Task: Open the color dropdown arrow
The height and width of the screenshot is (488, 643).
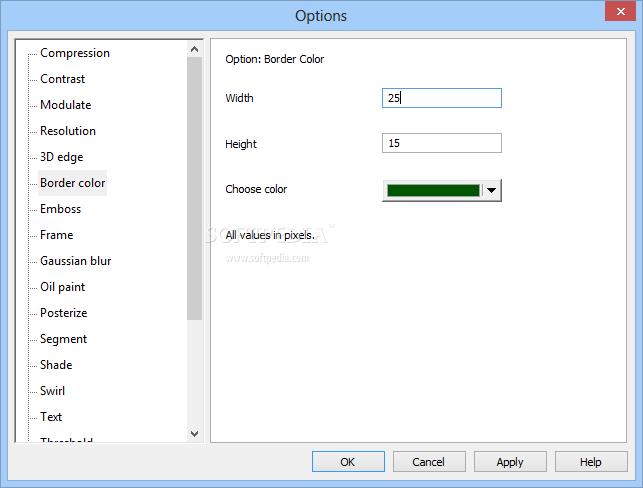Action: 491,190
